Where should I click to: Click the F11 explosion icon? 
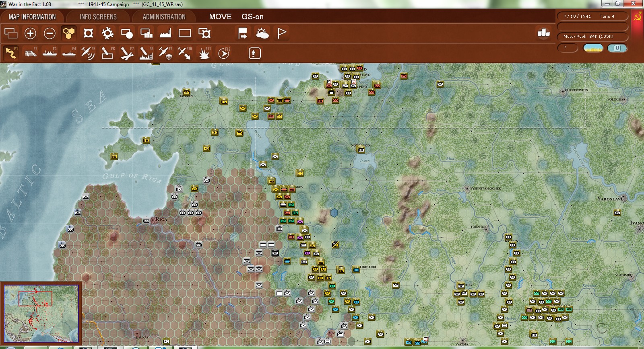point(204,53)
